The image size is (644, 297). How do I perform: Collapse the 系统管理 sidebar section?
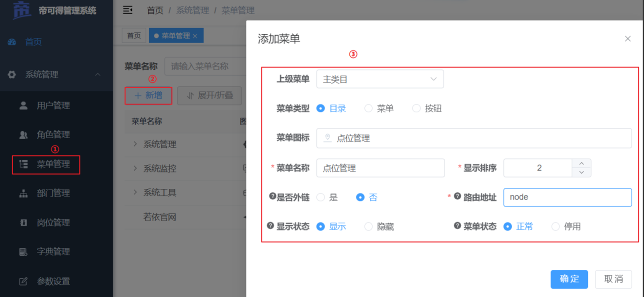(98, 74)
